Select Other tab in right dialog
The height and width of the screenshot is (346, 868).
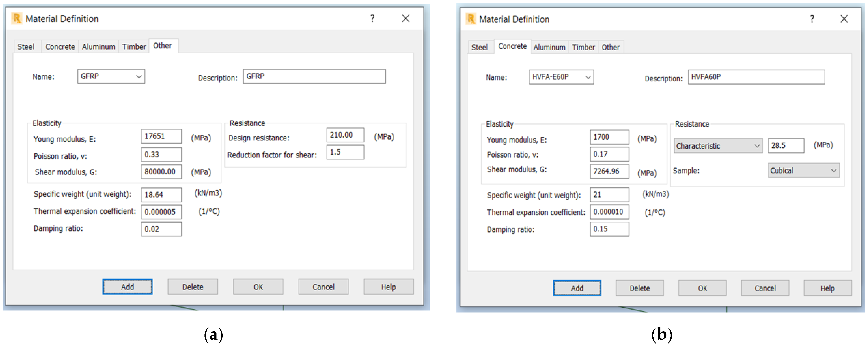pos(611,48)
